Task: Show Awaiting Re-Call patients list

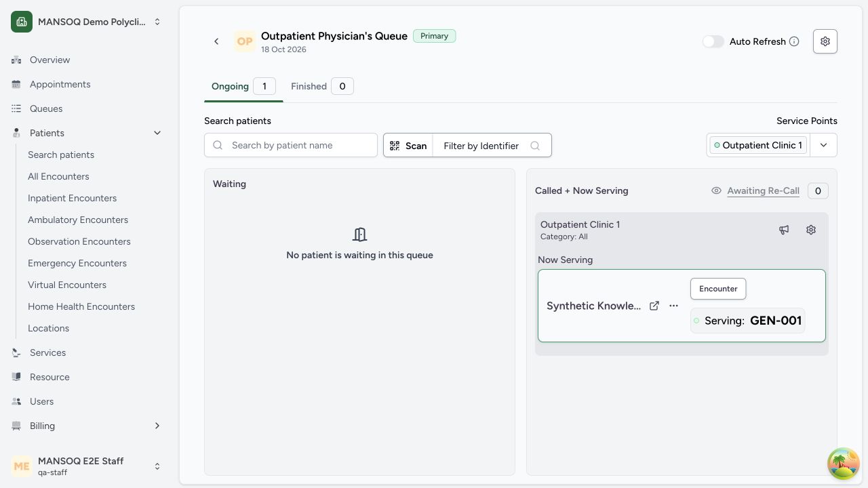Action: [763, 191]
